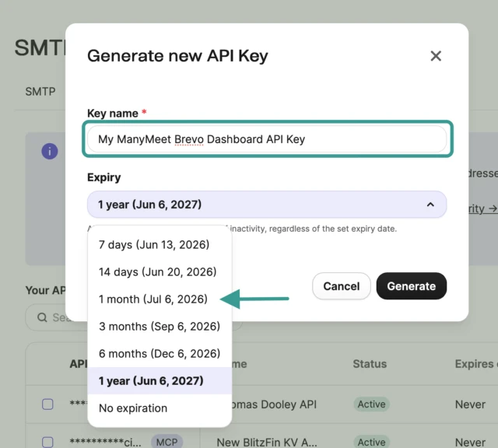
Task: Tick checkbox for New BlitzFin KV row
Action: pos(47,442)
